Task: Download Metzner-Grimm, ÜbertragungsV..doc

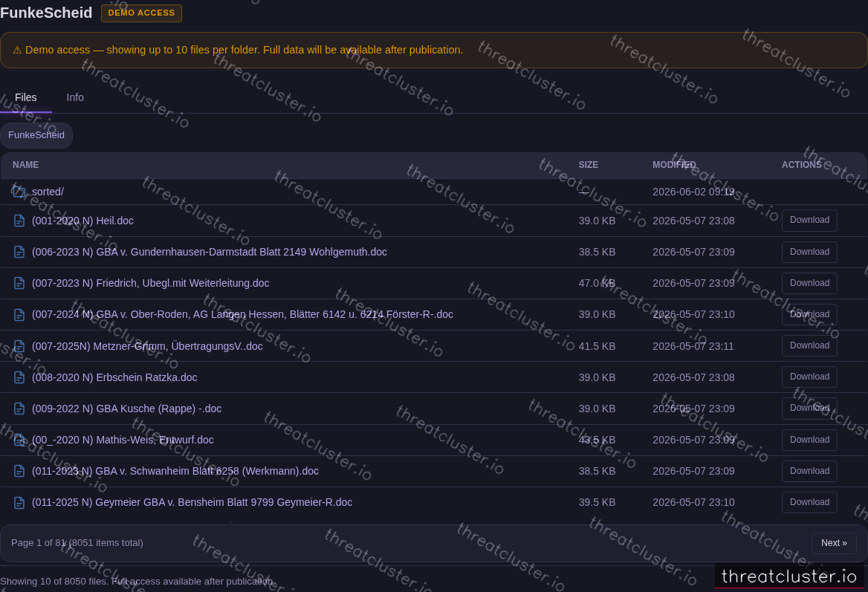Action: point(809,345)
